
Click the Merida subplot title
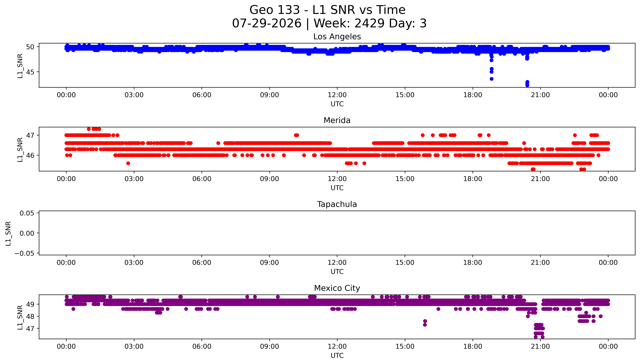pyautogui.click(x=337, y=120)
